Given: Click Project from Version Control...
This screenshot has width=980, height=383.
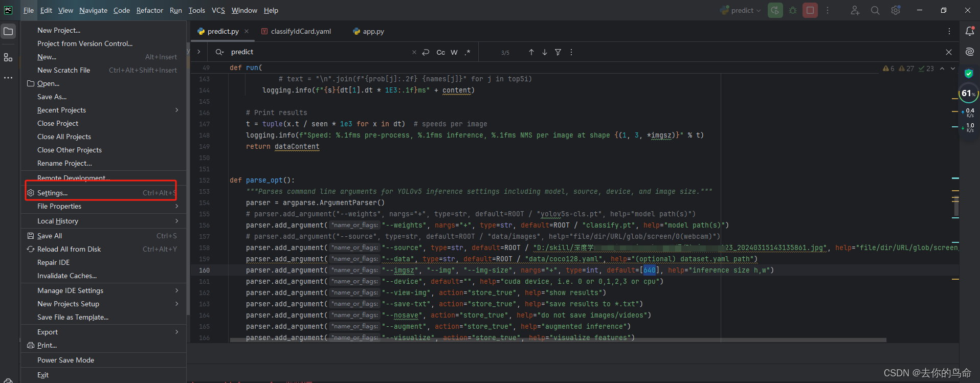Looking at the screenshot, I should (103, 43).
